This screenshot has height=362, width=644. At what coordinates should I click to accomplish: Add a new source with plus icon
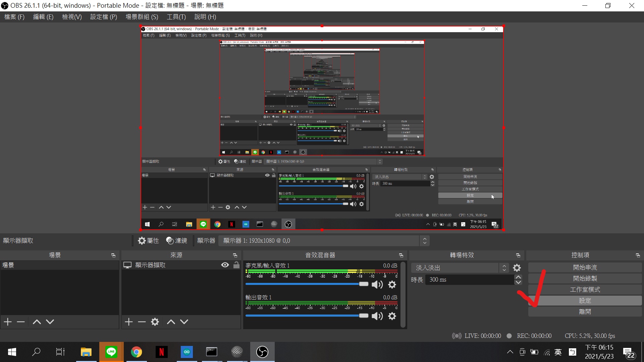pos(129,322)
